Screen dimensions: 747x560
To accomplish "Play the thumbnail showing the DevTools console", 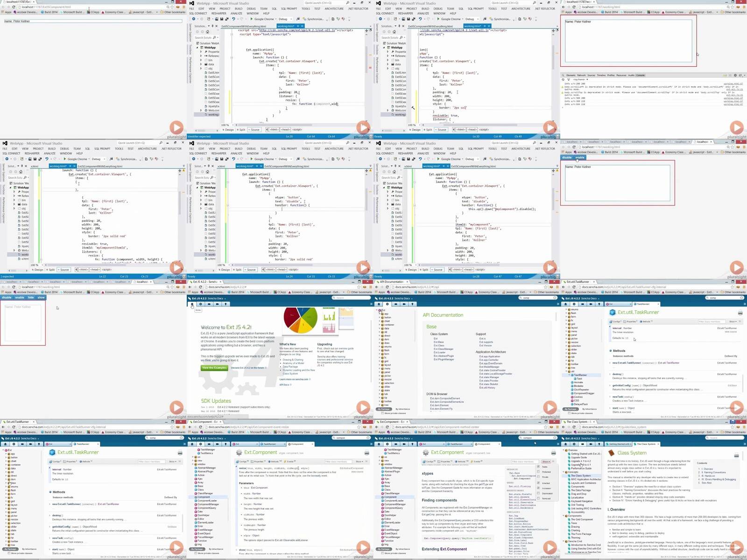I will tap(737, 127).
